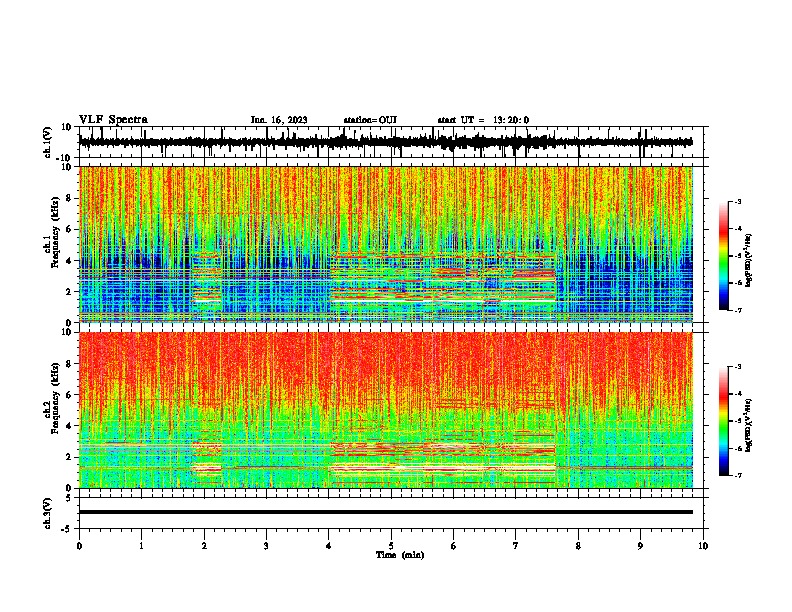This screenshot has width=792, height=612.
Task: Click the time axis tick label "7"
Action: coord(516,546)
